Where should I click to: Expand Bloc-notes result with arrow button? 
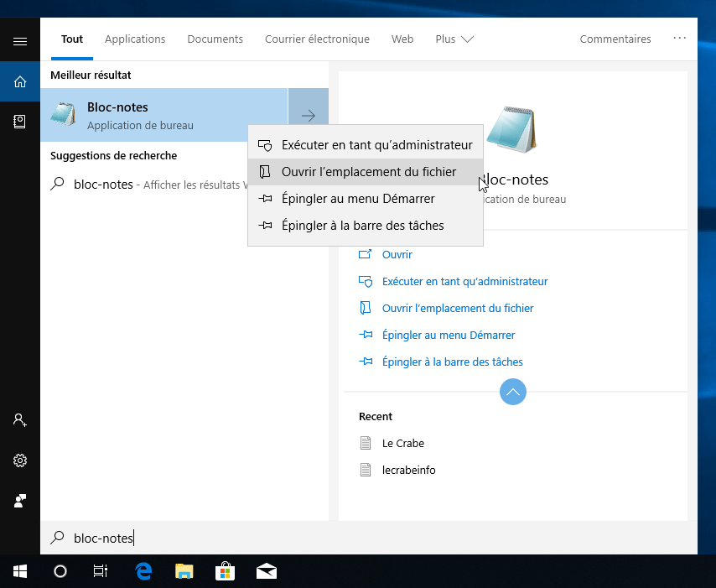point(309,115)
